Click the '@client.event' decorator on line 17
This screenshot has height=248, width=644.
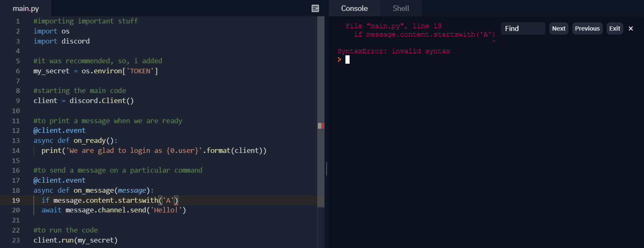(59, 180)
